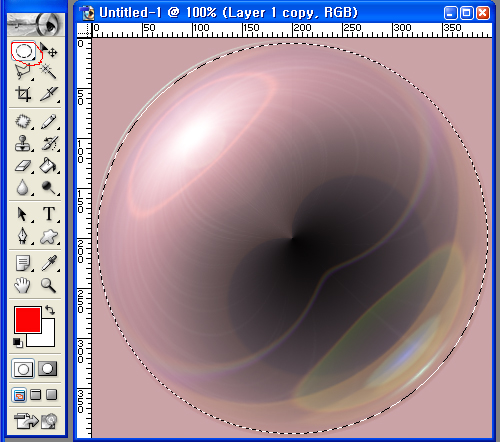Choose the Magic Wand tool
The image size is (500, 442).
(x=49, y=71)
